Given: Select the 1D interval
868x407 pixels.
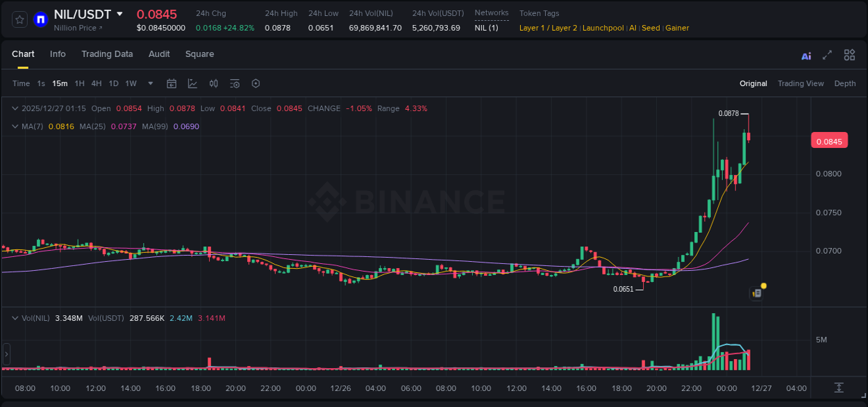Looking at the screenshot, I should (x=113, y=83).
